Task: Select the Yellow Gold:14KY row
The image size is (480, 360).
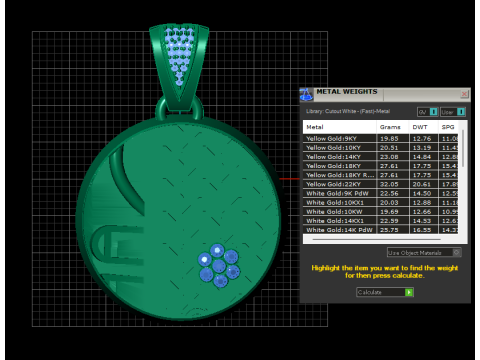Action: pos(380,157)
